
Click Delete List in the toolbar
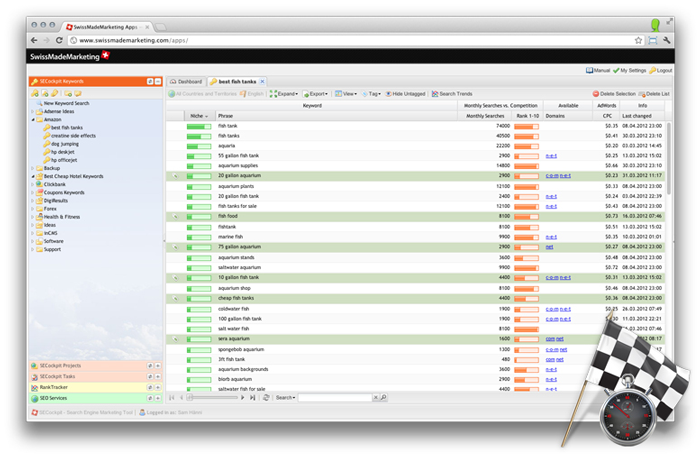click(654, 94)
